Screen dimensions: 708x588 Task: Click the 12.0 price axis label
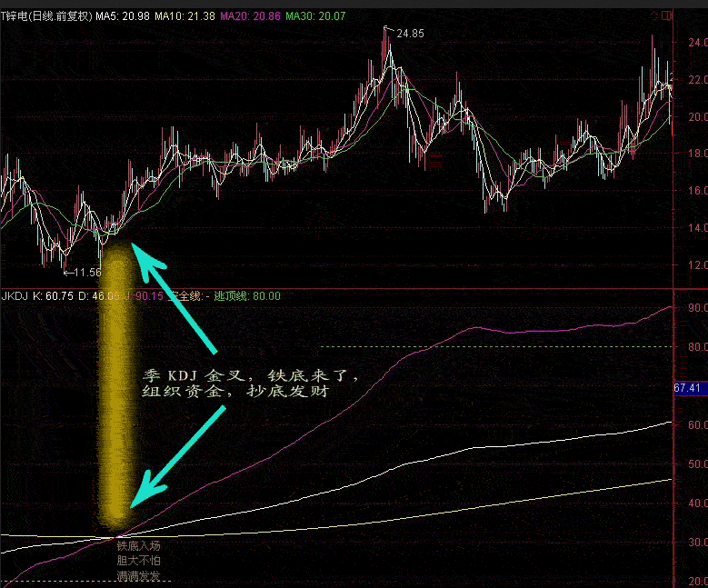point(698,265)
